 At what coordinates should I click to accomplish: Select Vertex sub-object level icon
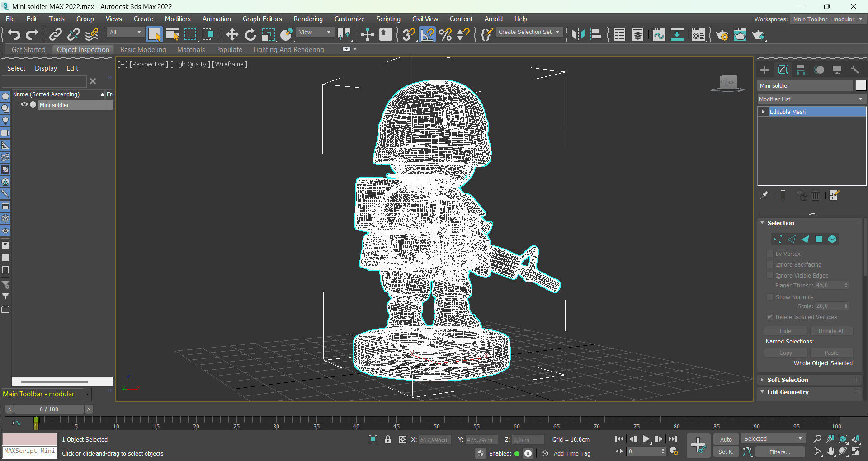pyautogui.click(x=778, y=239)
